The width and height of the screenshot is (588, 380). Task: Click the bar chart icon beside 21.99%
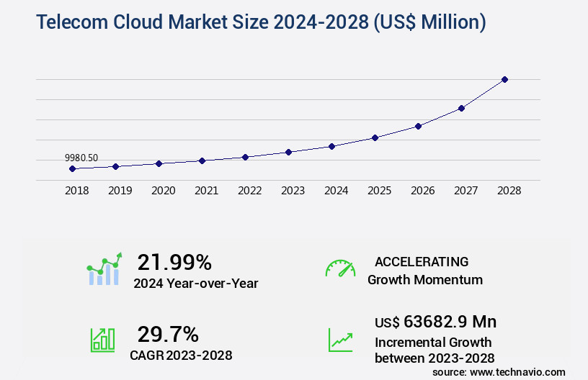coord(104,269)
